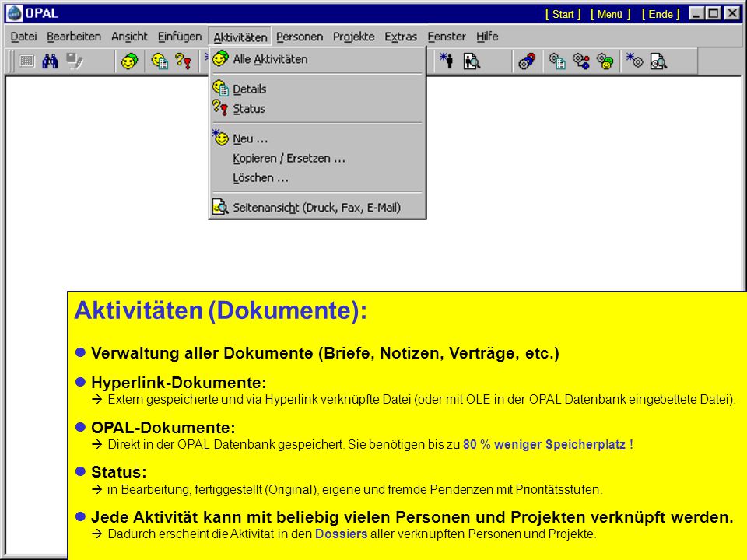Select the Details menu entry
747x560 pixels.
click(317, 89)
